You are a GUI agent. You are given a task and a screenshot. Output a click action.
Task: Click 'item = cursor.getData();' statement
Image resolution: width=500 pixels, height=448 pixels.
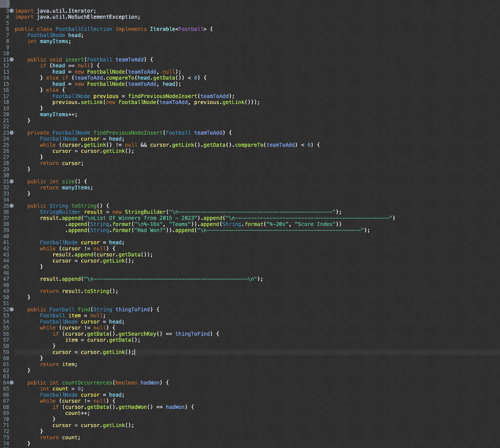pos(103,340)
